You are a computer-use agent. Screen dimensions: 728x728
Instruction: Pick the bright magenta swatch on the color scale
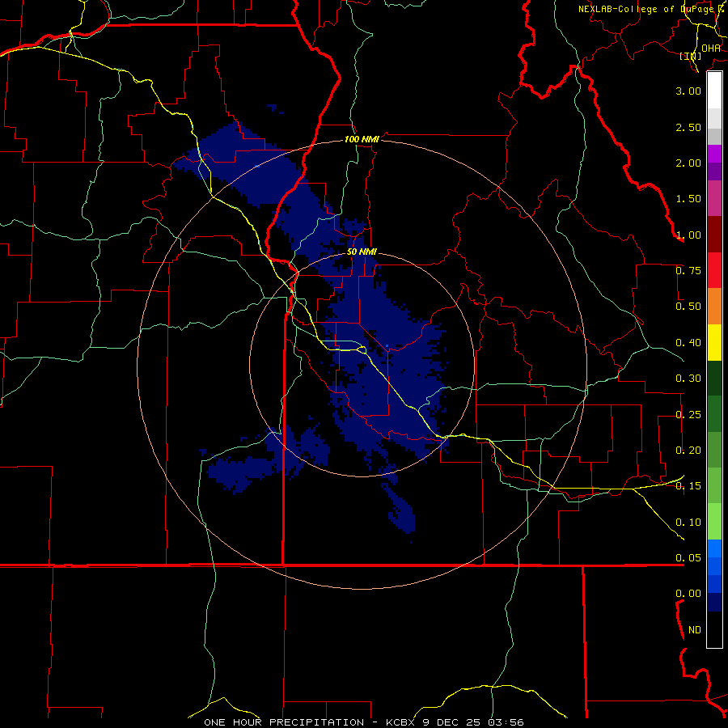click(714, 154)
